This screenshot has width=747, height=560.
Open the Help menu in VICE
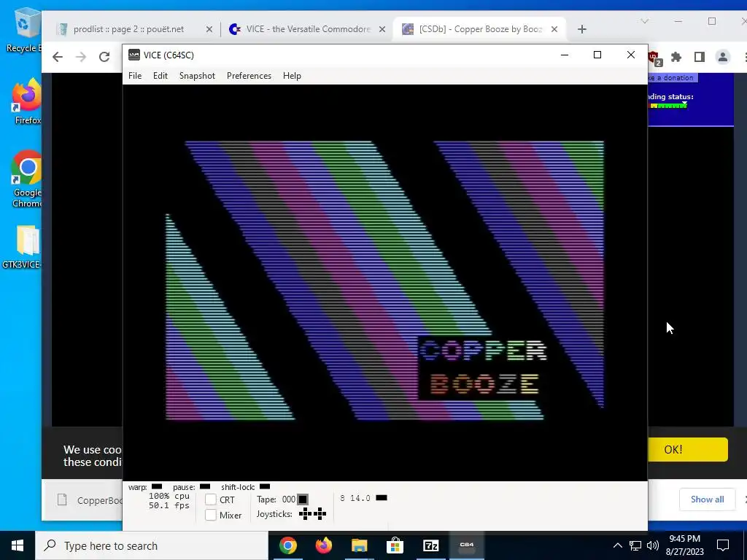(292, 76)
